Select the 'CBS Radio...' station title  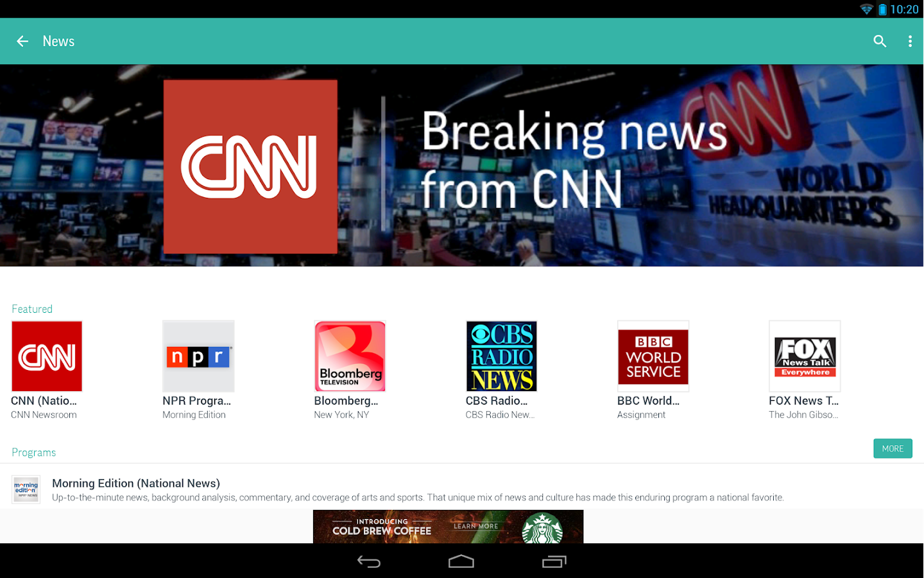[x=497, y=401]
